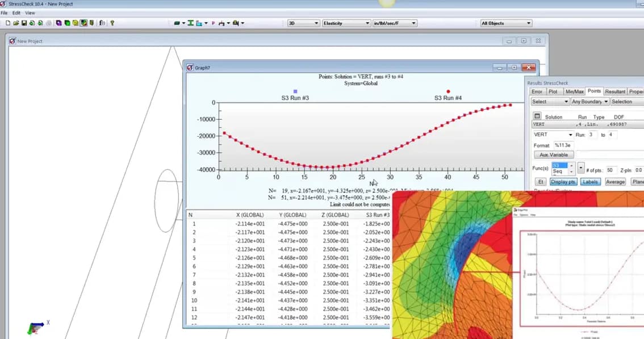Click the # of pts input field
Image resolution: width=644 pixels, height=339 pixels.
[612, 169]
